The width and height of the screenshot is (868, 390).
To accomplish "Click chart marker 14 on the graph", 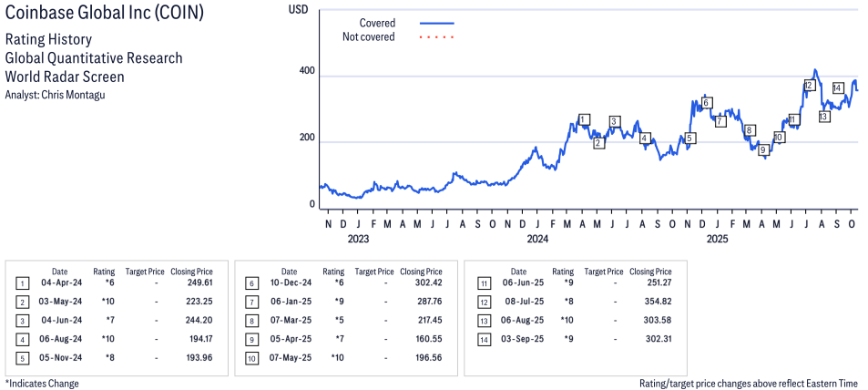I will point(838,87).
